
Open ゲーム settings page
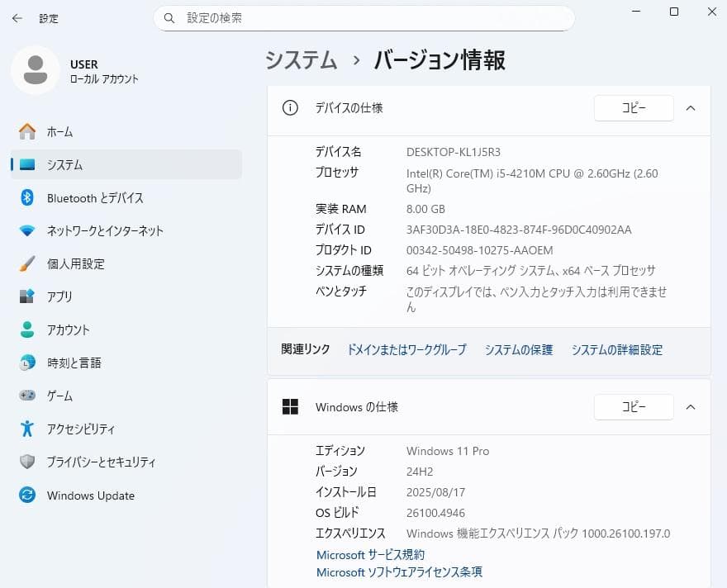[x=126, y=396]
